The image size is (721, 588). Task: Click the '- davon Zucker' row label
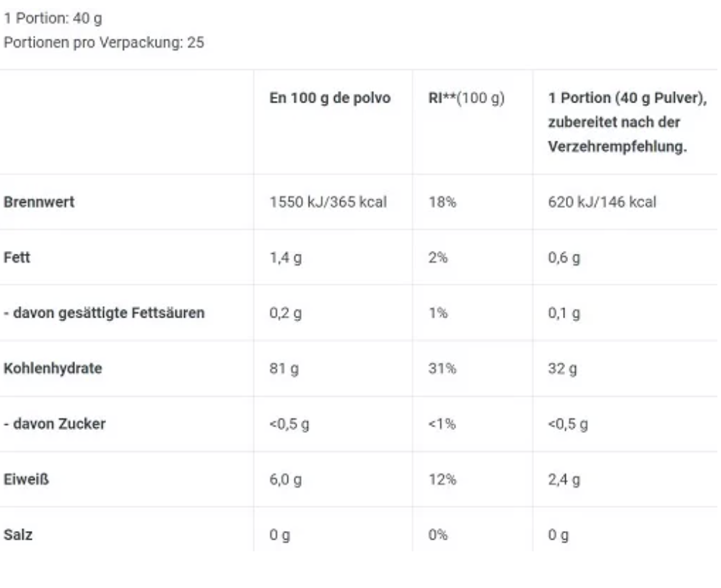[54, 424]
